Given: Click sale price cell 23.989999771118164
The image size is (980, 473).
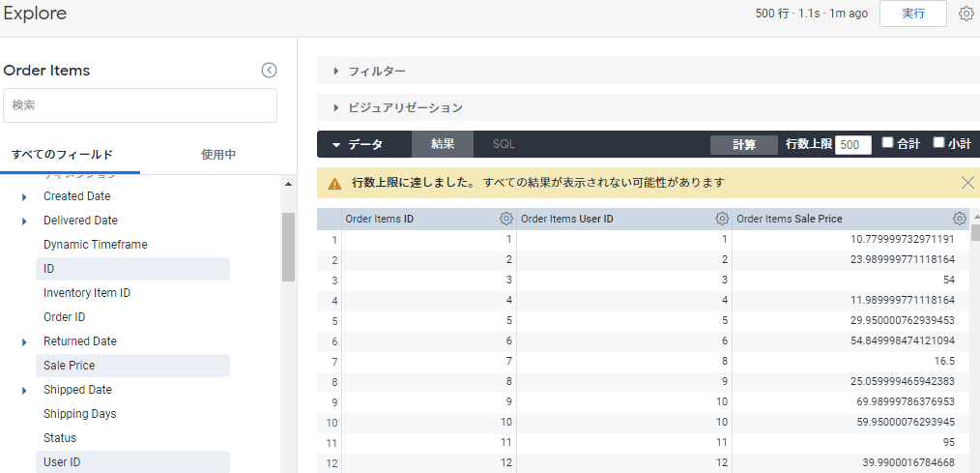Looking at the screenshot, I should pyautogui.click(x=851, y=260).
